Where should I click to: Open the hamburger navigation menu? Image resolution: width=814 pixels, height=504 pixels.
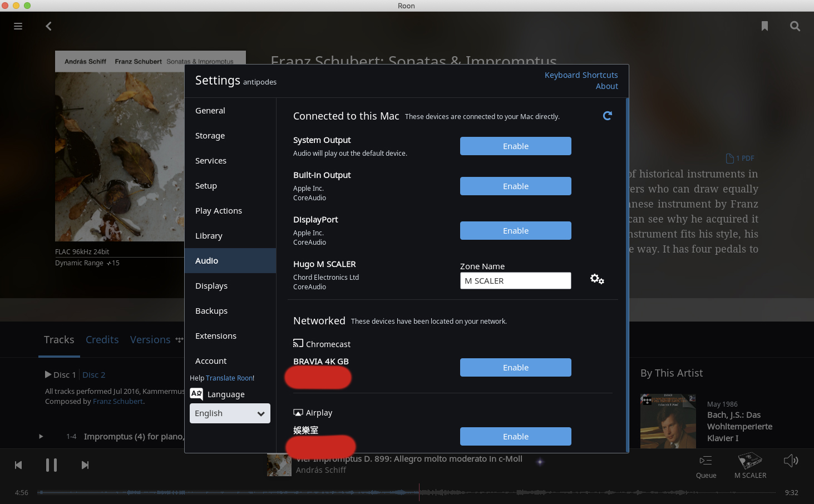coord(18,26)
